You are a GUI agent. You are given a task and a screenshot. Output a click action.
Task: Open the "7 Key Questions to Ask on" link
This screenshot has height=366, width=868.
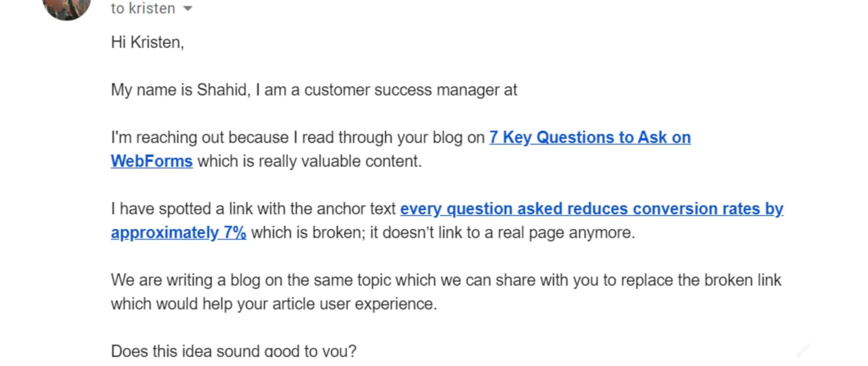coord(590,138)
